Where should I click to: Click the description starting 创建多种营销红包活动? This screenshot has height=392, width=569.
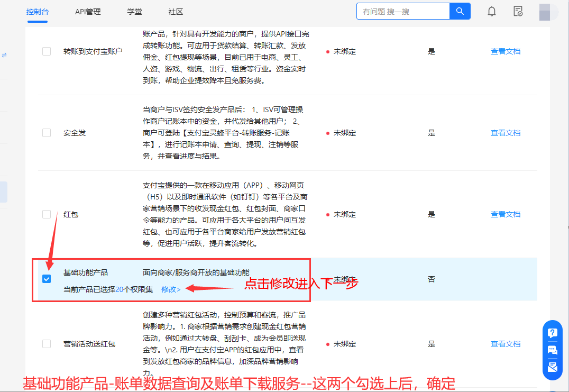(224, 344)
